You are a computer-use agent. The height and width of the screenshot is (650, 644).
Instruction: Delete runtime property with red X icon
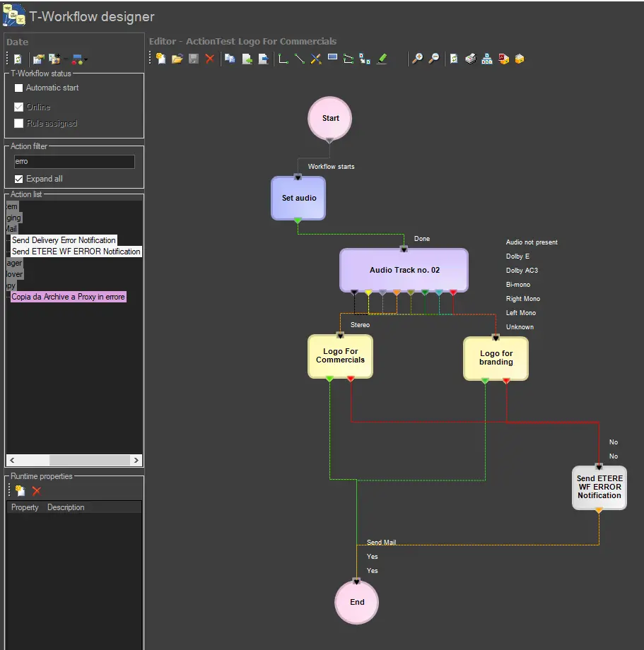click(x=37, y=491)
